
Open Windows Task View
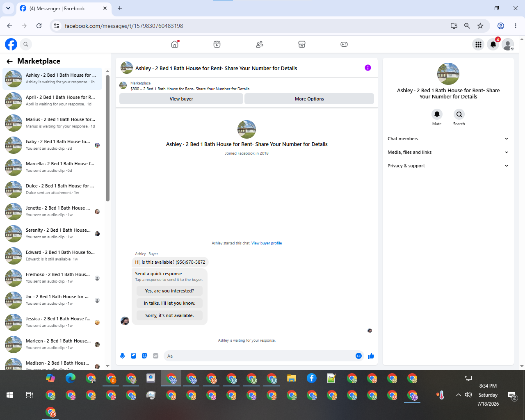click(29, 395)
